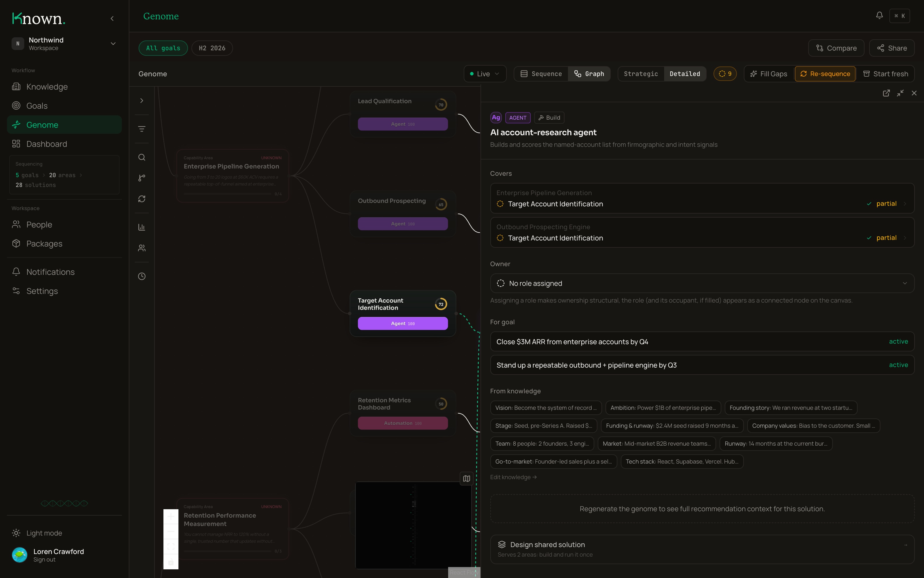Click the Agent bar on Target Account Identification
The height and width of the screenshot is (578, 924).
click(x=403, y=323)
